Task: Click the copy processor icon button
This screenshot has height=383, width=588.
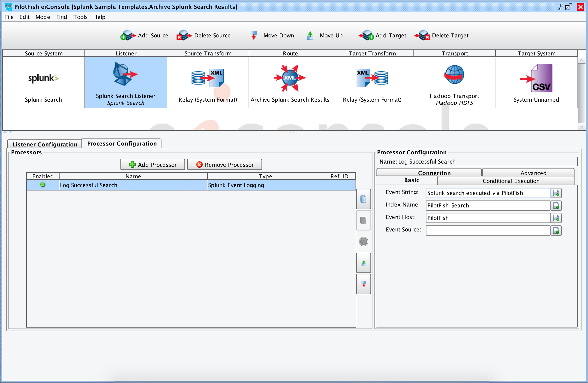Action: point(363,199)
